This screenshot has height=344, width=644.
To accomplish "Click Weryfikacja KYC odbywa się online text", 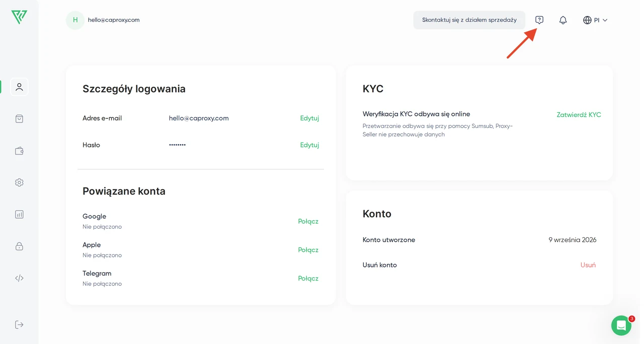I will pos(416,114).
